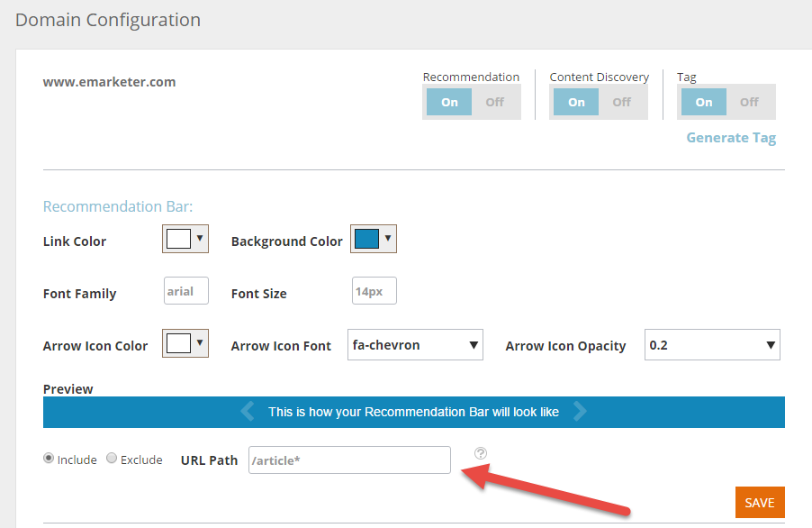Click the right chevron in preview bar

[581, 412]
